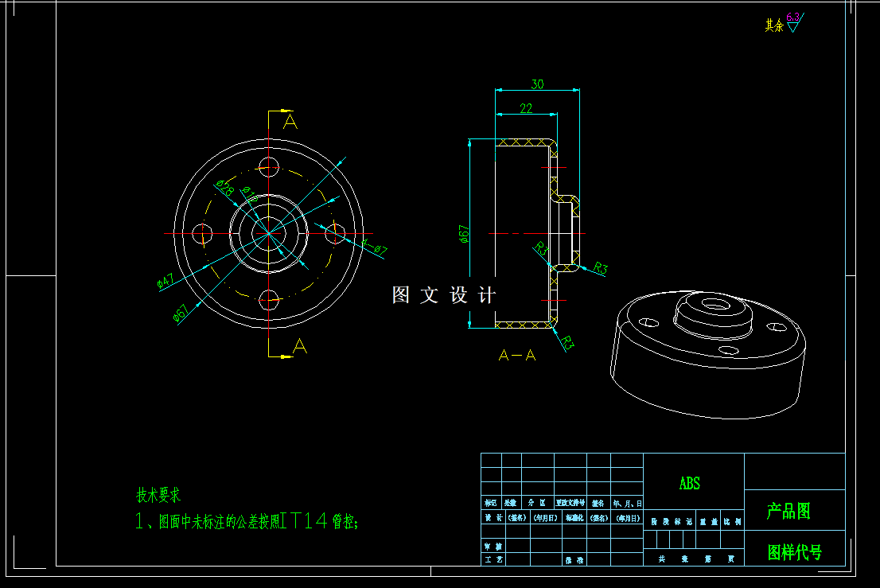Select the 批准 cell
The width and height of the screenshot is (880, 588).
click(574, 559)
